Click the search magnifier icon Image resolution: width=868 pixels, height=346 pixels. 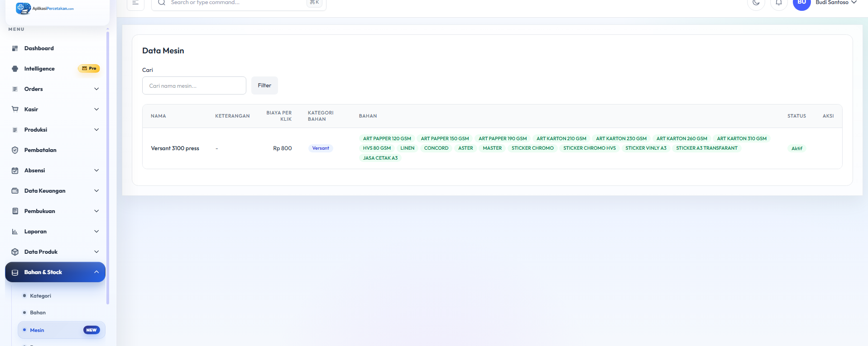[x=161, y=3]
